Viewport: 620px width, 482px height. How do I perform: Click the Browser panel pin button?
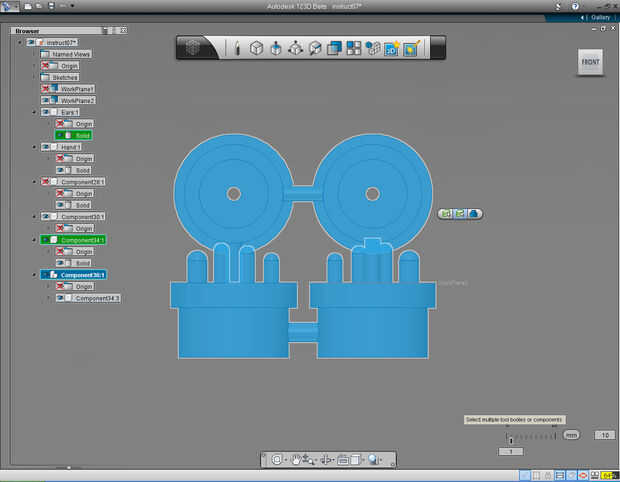(105, 30)
